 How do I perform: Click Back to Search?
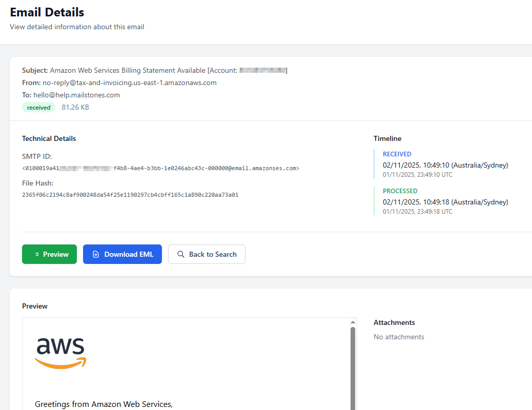coord(207,254)
